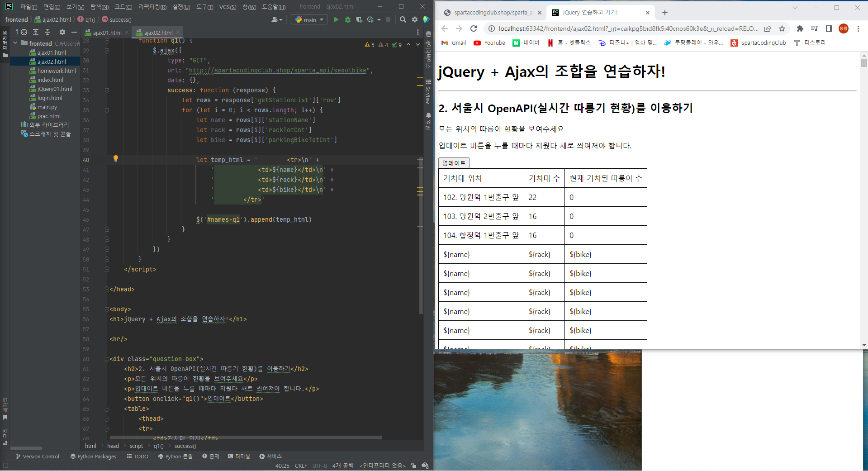Toggle the 프로젝트 tool window stripe button
This screenshot has width=868, height=471.
coord(5,43)
